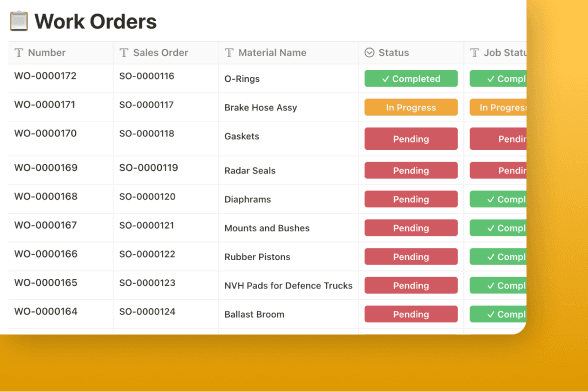Click the Pending status tag for Ballast Broom

[411, 314]
